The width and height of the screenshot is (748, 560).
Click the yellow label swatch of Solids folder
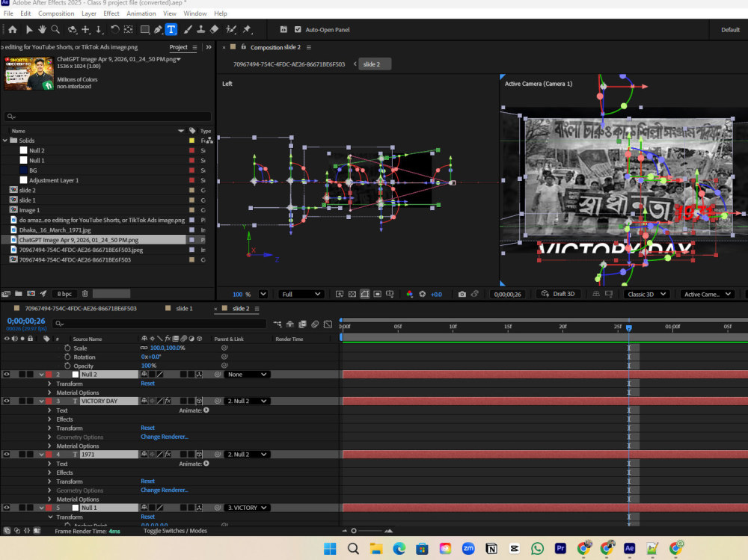(191, 141)
